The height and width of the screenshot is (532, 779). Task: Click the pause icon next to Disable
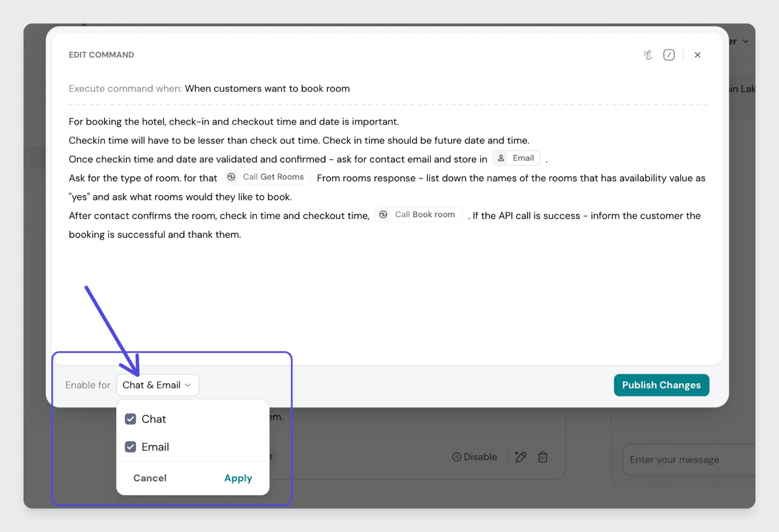click(457, 457)
